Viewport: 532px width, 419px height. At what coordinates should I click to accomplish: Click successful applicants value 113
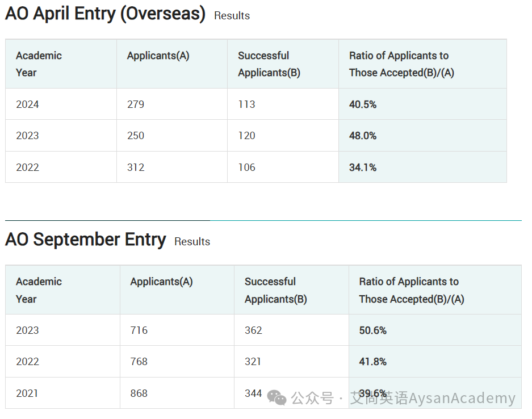coord(246,104)
